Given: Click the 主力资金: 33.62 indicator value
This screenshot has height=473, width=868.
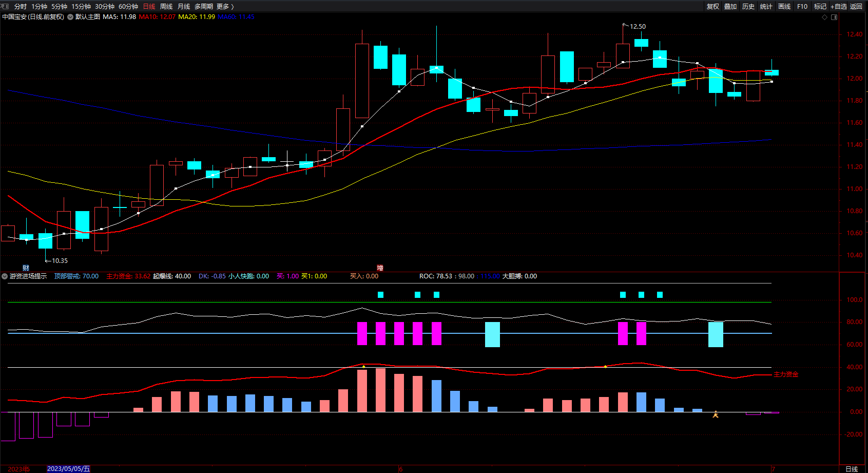Looking at the screenshot, I should click(128, 276).
